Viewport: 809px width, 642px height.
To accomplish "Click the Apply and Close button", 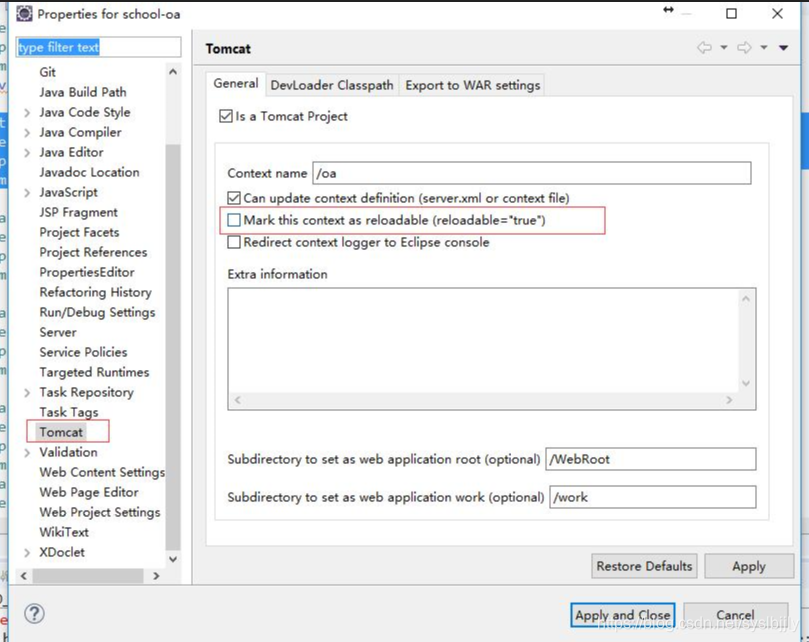I will (622, 615).
